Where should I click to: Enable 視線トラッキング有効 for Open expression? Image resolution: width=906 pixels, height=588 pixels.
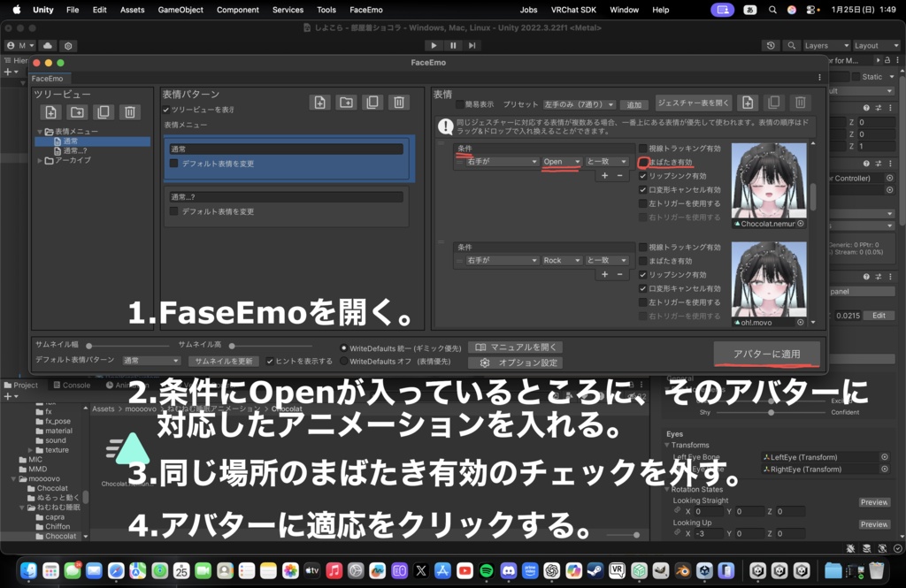tap(642, 149)
